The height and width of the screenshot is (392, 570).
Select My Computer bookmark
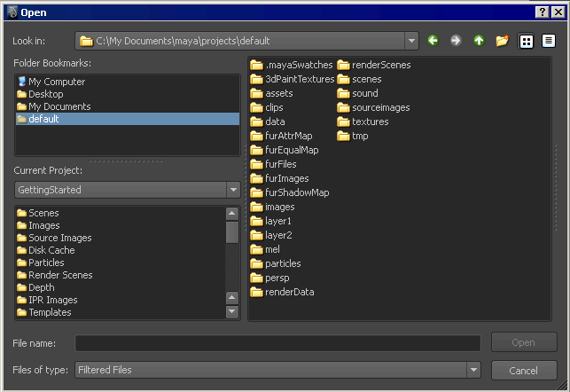point(128,82)
